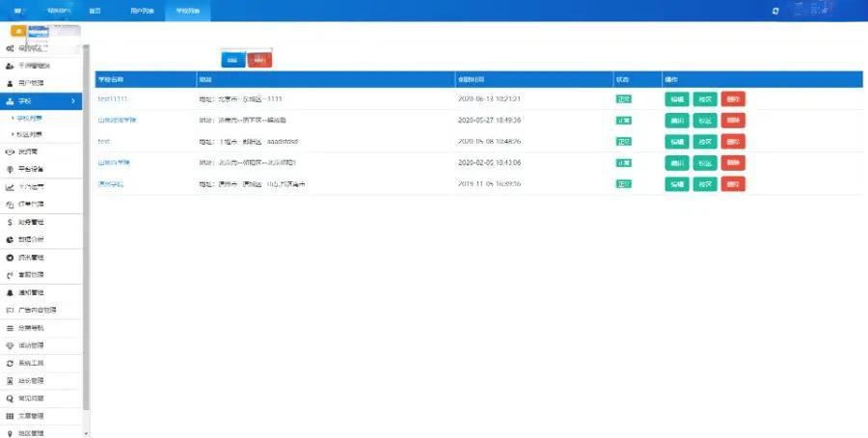This screenshot has width=868, height=438.
Task: Collapse the highlighted school menu chevron
Action: pos(73,100)
